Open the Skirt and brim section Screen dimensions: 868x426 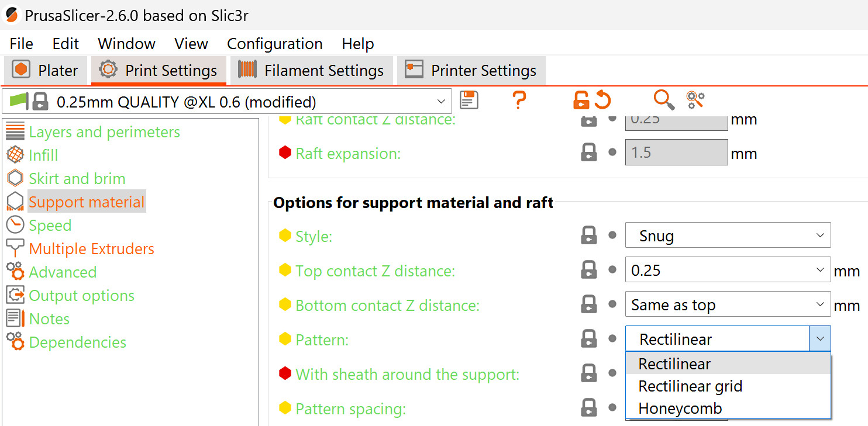77,179
